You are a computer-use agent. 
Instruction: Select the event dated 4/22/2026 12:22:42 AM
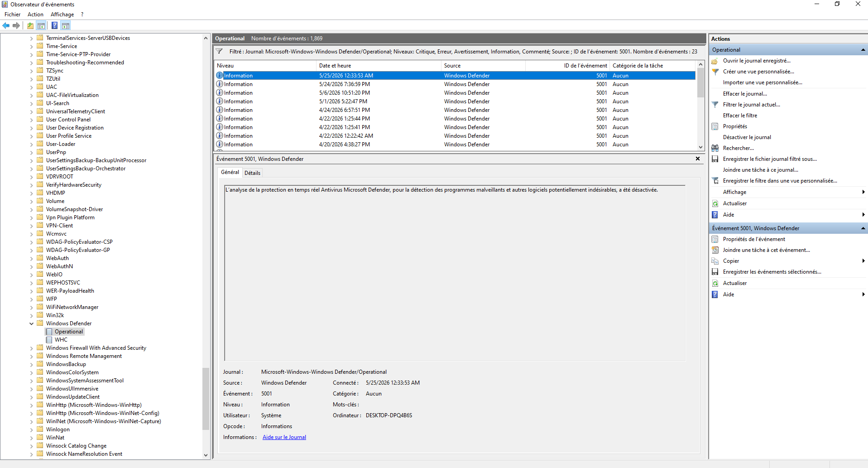455,136
